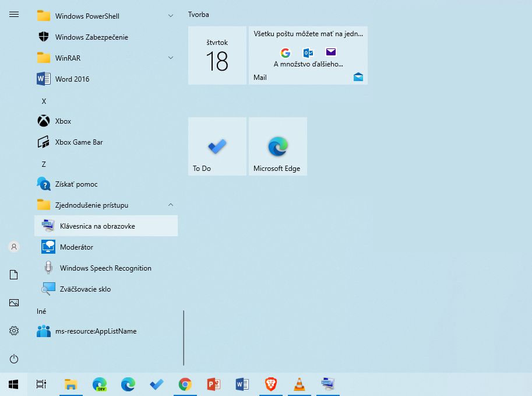The width and height of the screenshot is (532, 396).
Task: Open Word from the taskbar
Action: coord(242,384)
